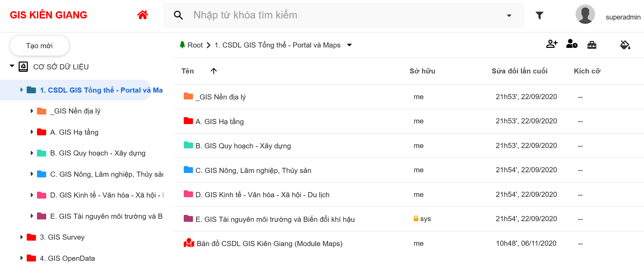This screenshot has height=269, width=644.
Task: Open the filter funnel icon
Action: (x=539, y=15)
